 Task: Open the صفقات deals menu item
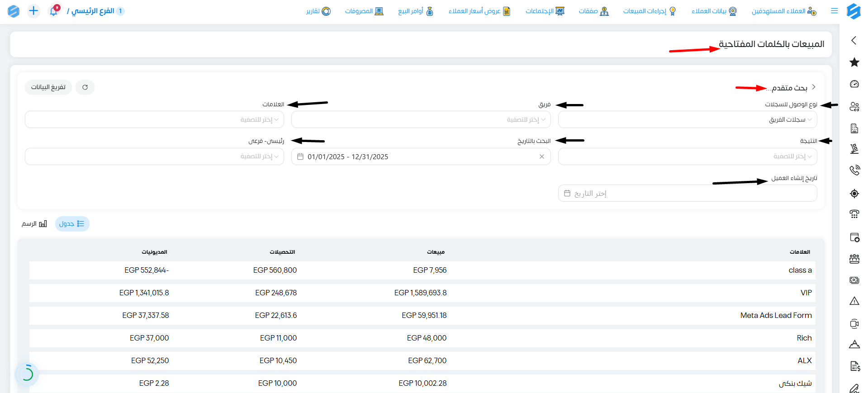(x=593, y=11)
